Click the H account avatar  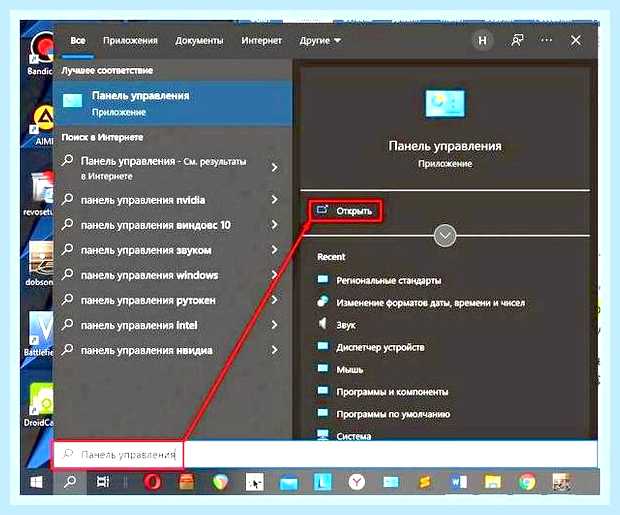click(482, 40)
